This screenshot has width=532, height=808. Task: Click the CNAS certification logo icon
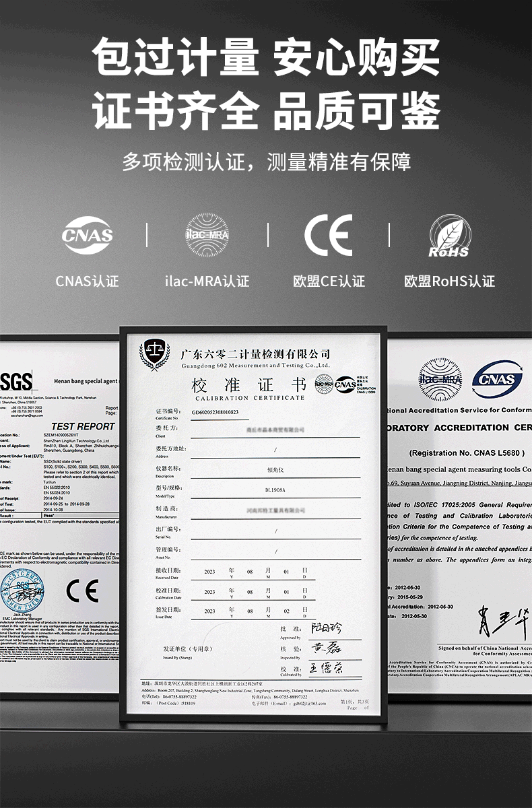click(x=87, y=235)
